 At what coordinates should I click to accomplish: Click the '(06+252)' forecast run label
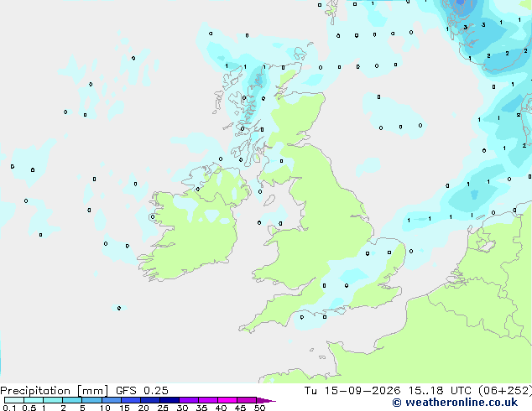tap(505, 391)
